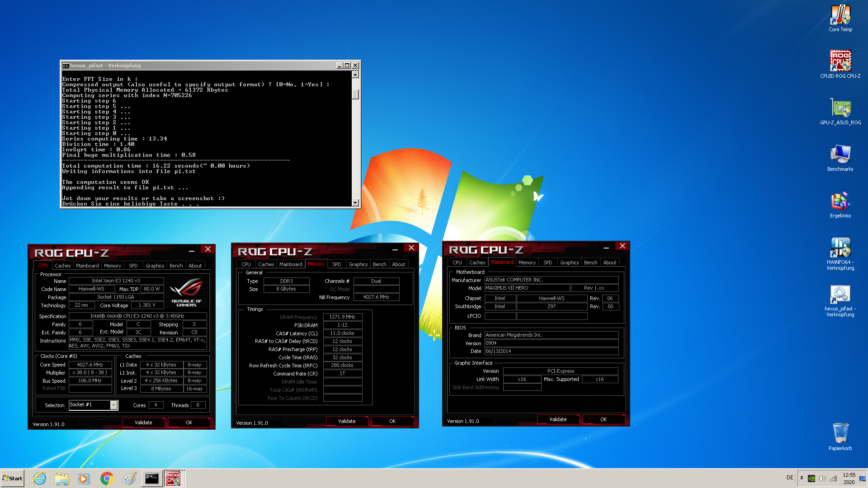This screenshot has width=868, height=488.
Task: Click hexus_pifast console system menu icon
Action: (66, 66)
